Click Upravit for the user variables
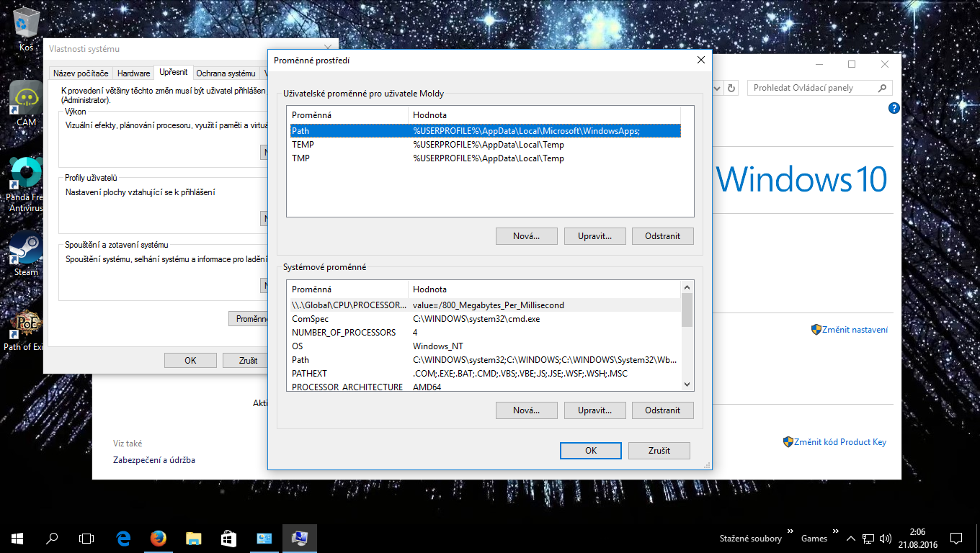This screenshot has height=553, width=980. (x=594, y=236)
